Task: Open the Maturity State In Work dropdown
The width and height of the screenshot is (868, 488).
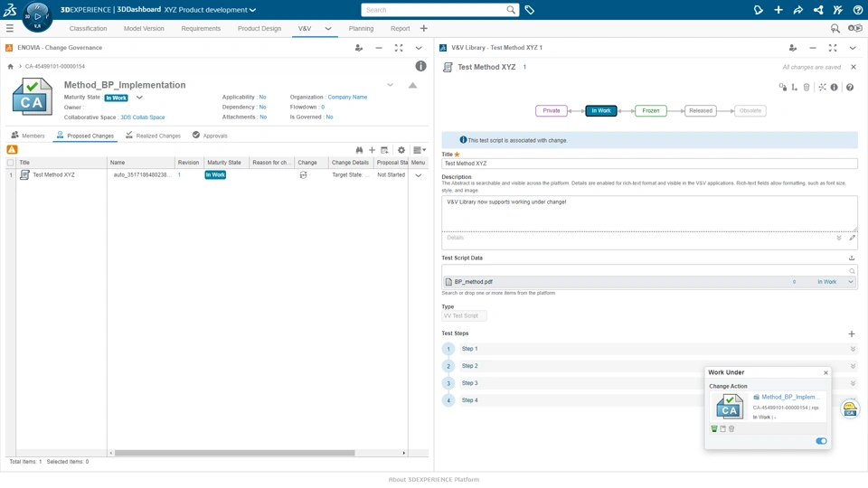Action: (x=139, y=98)
